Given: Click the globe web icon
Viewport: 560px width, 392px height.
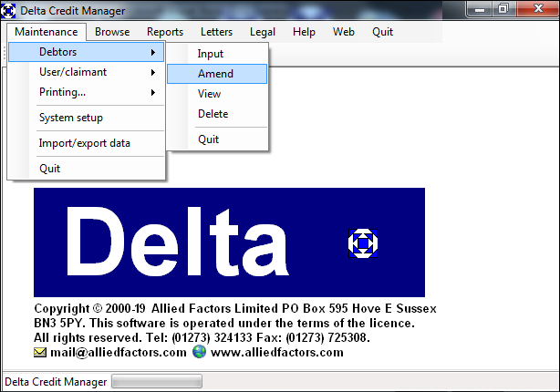Looking at the screenshot, I should click(x=200, y=352).
